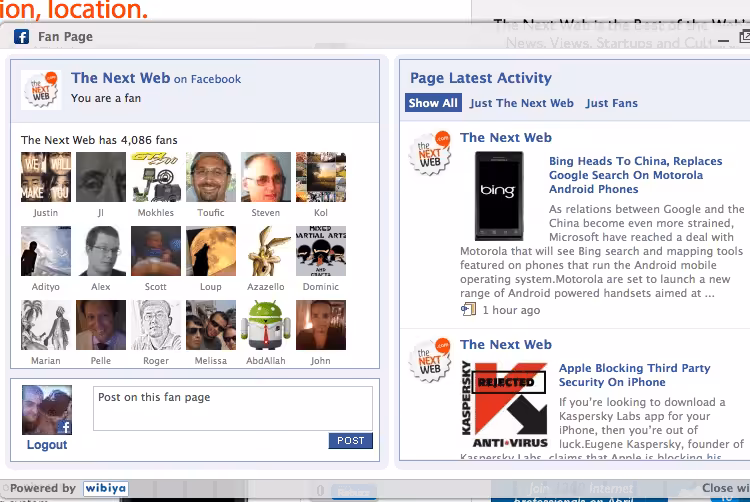Open Bing Heads To China article link

635,175
